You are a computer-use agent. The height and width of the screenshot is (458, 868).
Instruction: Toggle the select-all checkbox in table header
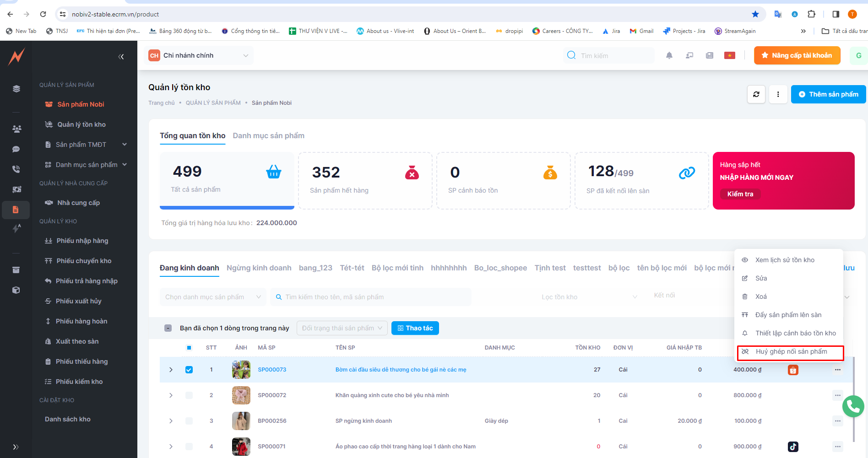(189, 348)
